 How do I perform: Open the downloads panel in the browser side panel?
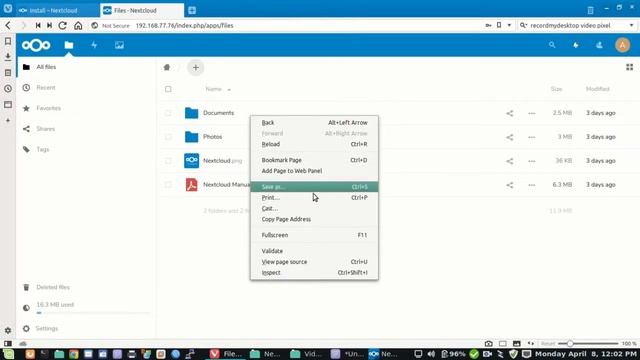8,57
